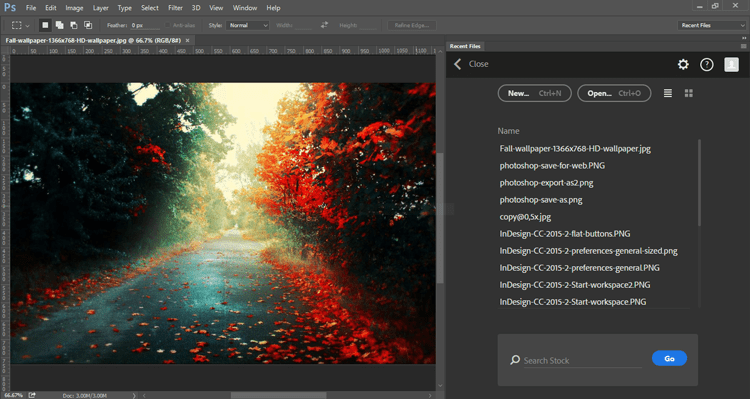Image resolution: width=750 pixels, height=399 pixels.
Task: Click the user profile icon
Action: click(x=731, y=64)
